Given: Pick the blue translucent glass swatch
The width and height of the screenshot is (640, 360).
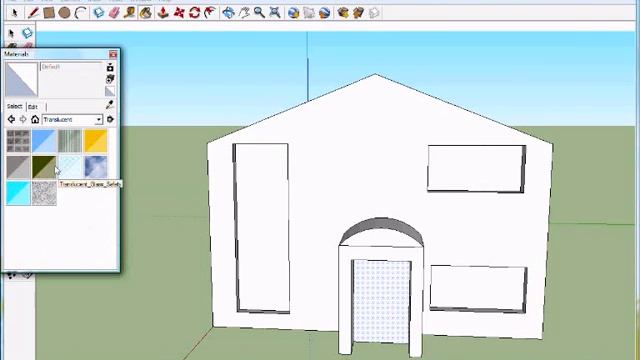Looking at the screenshot, I should click(x=44, y=141).
